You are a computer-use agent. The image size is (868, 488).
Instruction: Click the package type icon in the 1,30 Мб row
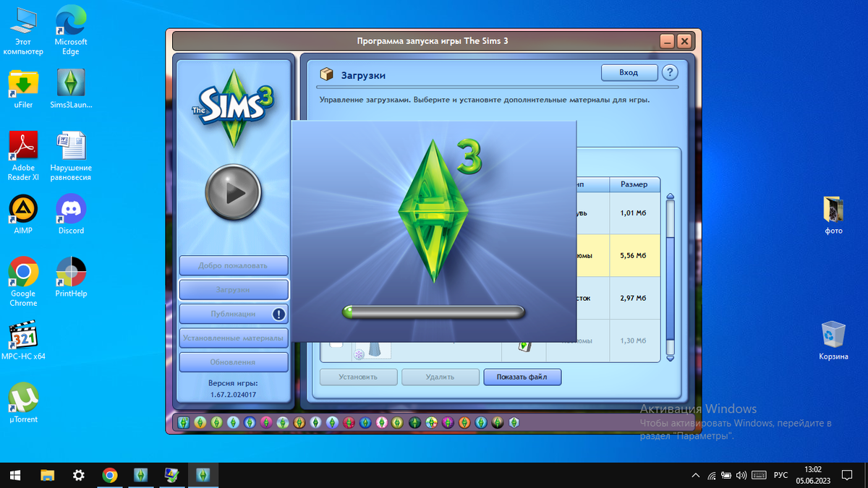point(524,347)
